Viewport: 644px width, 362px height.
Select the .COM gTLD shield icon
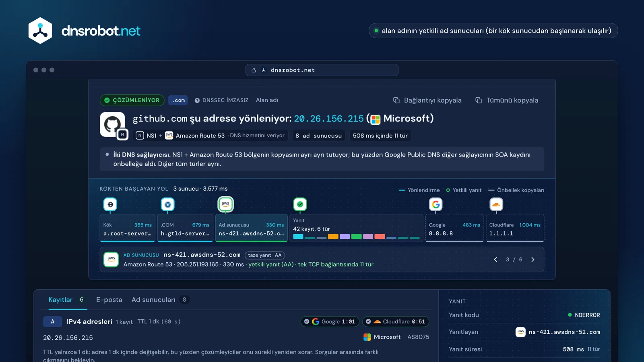(x=168, y=204)
